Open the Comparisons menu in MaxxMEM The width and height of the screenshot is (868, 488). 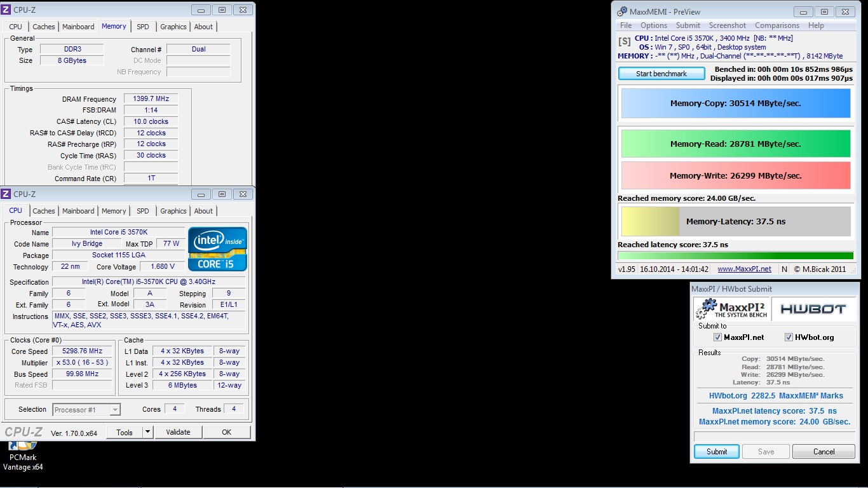click(x=777, y=25)
